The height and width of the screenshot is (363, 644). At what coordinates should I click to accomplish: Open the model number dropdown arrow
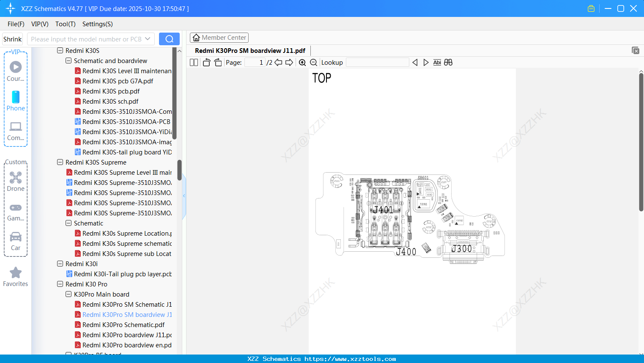pos(148,39)
